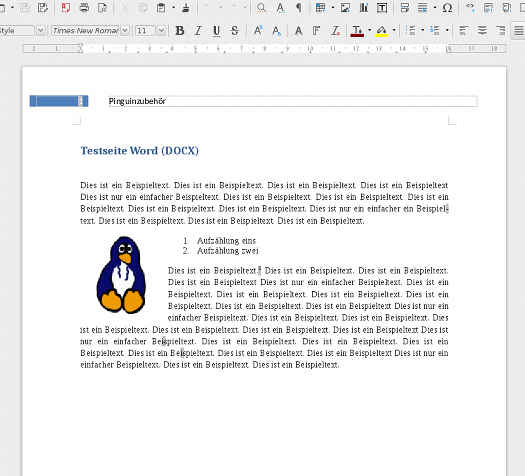Expand the Redo history arrow
Screen dimensions: 525x476
[245, 7]
